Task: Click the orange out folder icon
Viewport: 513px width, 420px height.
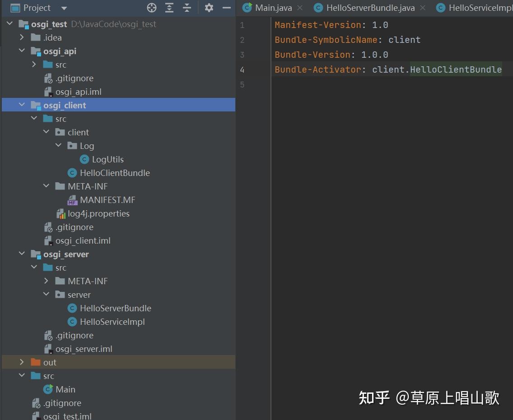Action: (35, 362)
